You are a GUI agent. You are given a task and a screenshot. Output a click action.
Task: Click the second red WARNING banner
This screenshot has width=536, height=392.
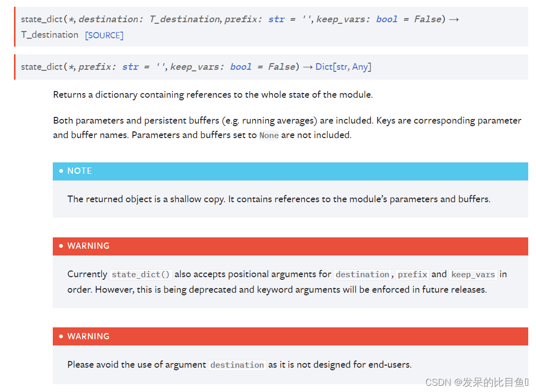tap(290, 336)
